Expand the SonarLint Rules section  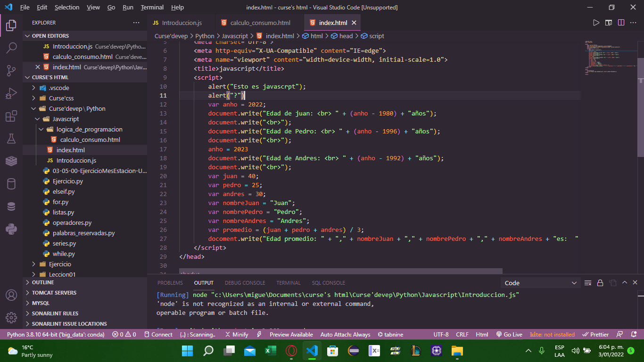85,313
